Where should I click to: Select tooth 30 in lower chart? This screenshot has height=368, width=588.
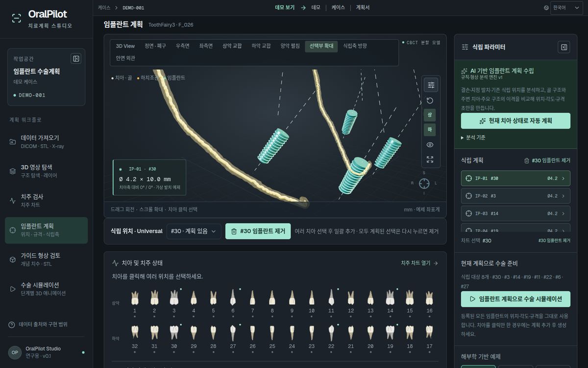click(174, 337)
